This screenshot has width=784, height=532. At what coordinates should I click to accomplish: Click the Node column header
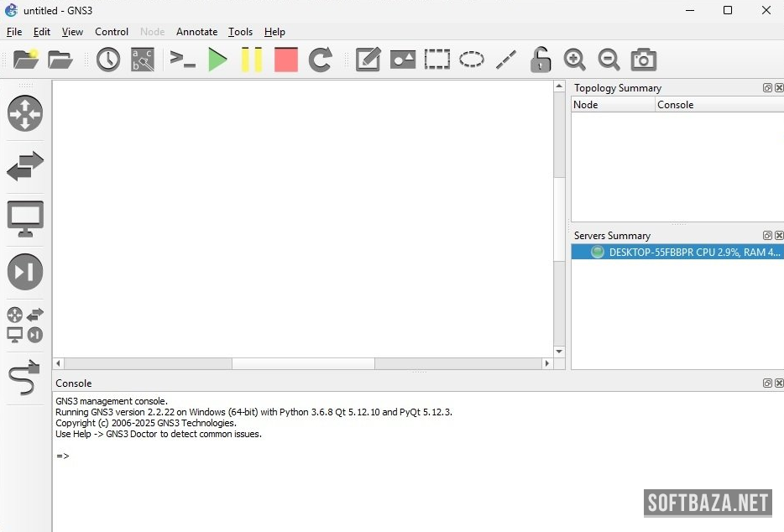pos(613,105)
